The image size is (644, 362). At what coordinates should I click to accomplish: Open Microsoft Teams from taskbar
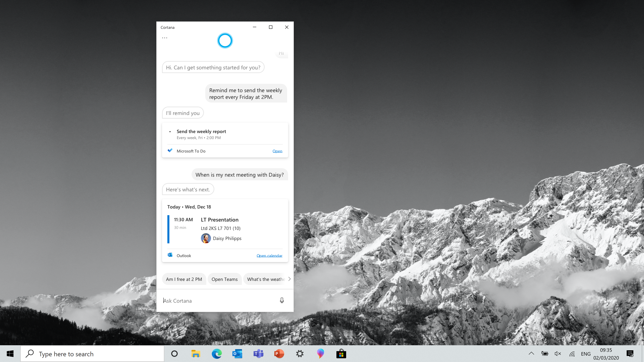[x=259, y=354]
